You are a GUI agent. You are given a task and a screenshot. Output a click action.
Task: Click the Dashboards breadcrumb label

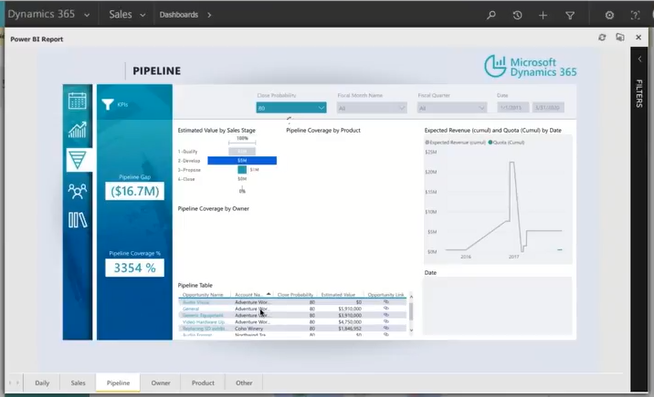click(179, 15)
